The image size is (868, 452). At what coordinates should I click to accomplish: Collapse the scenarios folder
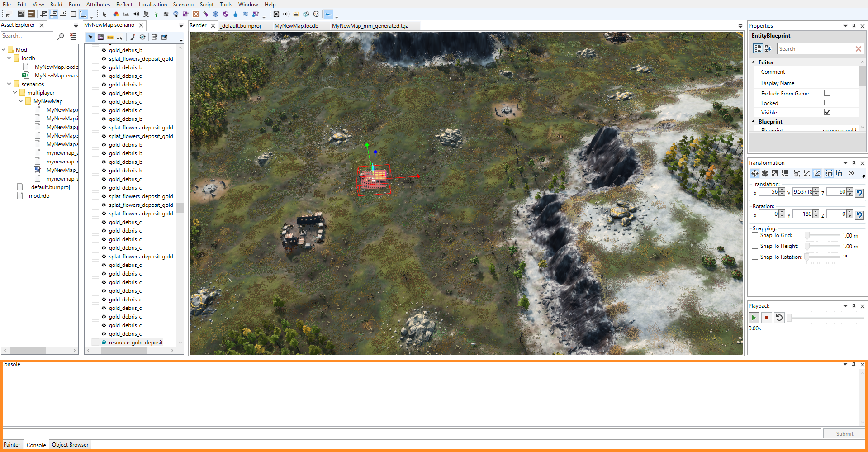tap(9, 84)
